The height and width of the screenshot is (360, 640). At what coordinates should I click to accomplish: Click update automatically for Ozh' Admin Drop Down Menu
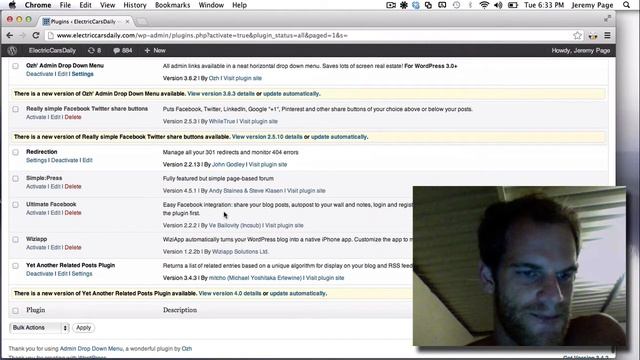(291, 94)
